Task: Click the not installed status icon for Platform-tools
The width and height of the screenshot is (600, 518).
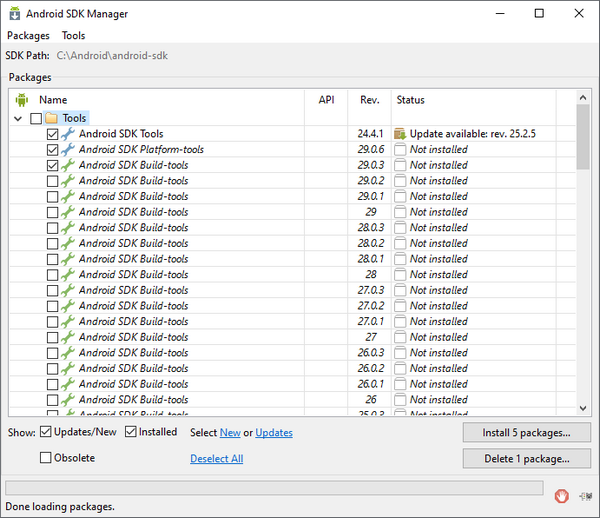Action: click(x=400, y=149)
